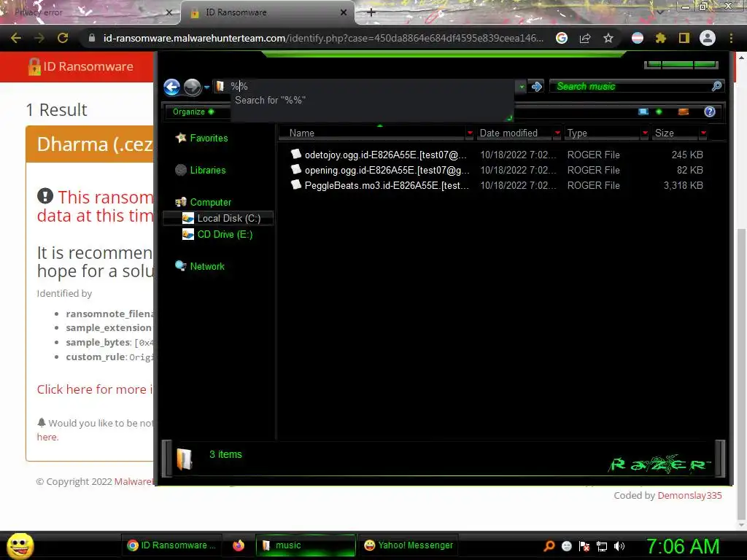Click Chrome's back arrow
This screenshot has width=747, height=560.
[16, 38]
